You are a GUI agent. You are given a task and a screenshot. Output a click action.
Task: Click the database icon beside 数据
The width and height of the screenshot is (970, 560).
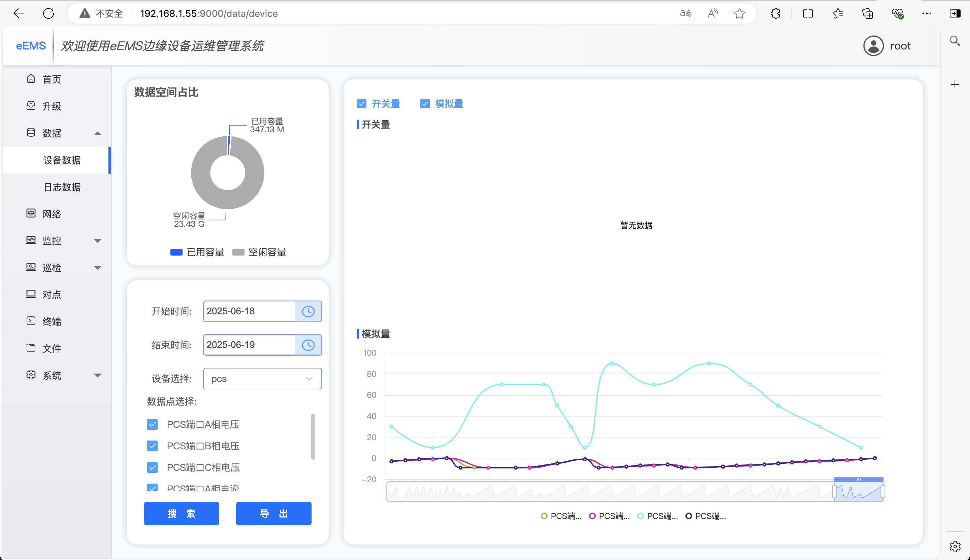tap(31, 133)
